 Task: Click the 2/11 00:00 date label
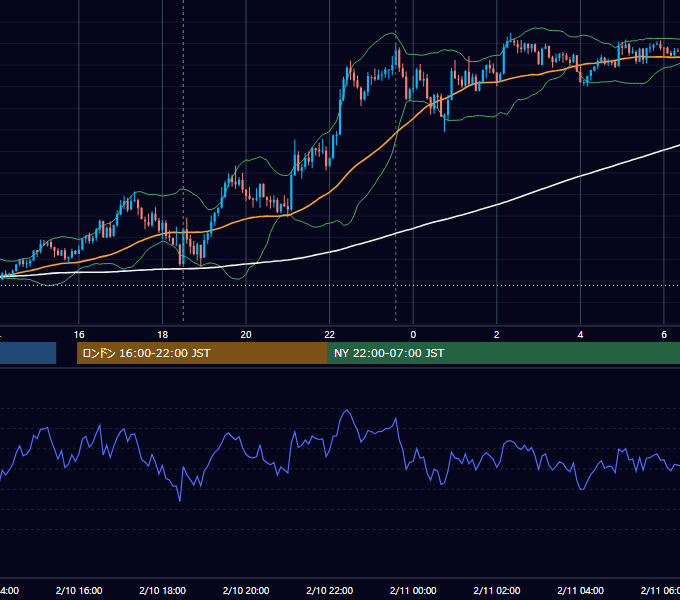(413, 590)
